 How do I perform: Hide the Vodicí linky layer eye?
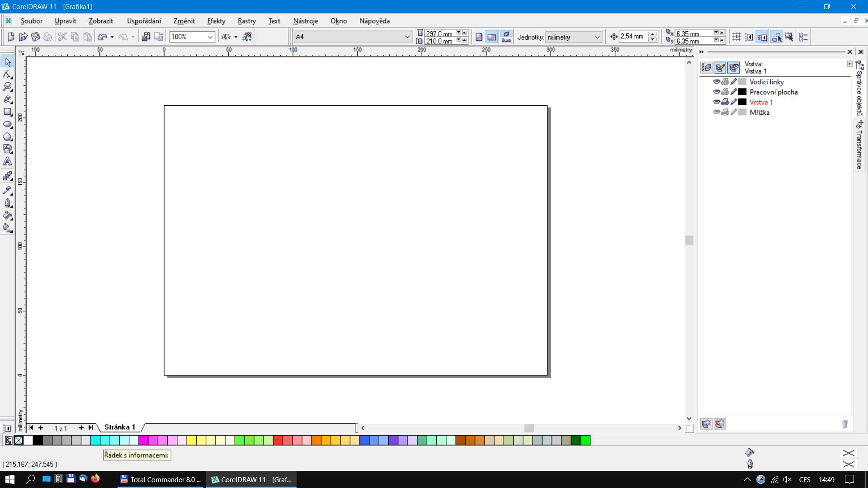pos(716,82)
